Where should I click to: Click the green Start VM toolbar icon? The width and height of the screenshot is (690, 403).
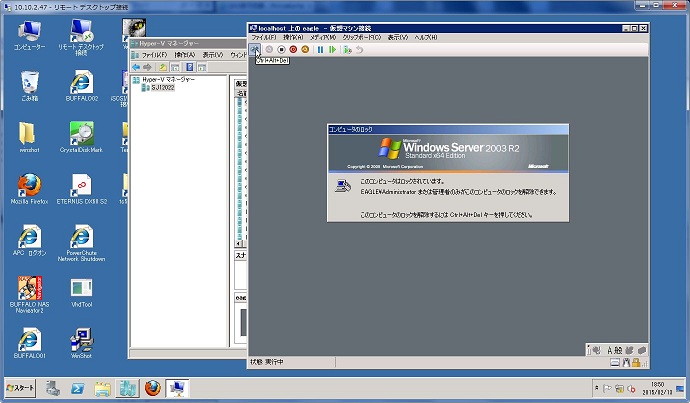click(x=269, y=49)
